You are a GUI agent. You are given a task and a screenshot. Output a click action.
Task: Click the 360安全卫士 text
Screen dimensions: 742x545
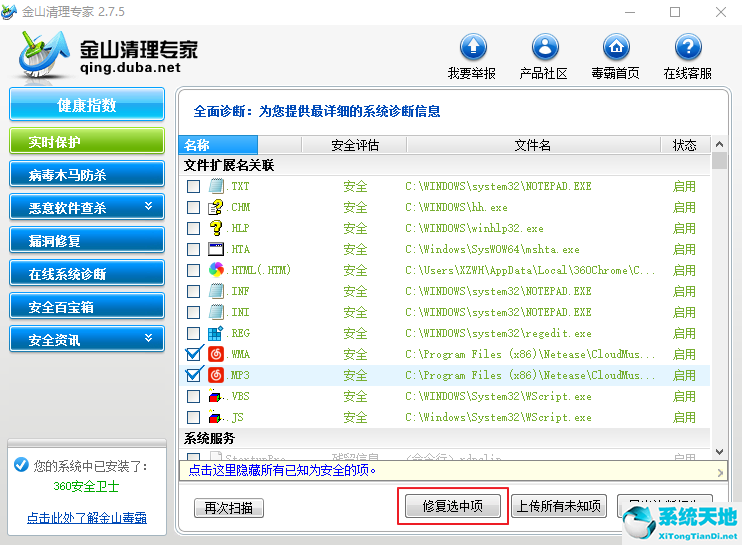pos(86,486)
